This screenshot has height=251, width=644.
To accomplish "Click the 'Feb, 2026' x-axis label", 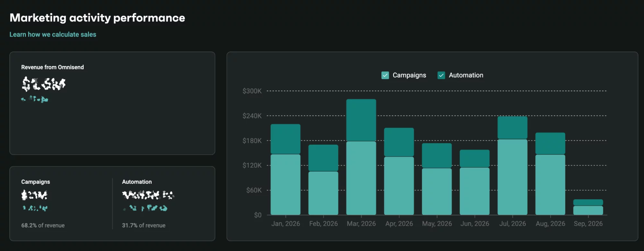I will click(x=323, y=224).
